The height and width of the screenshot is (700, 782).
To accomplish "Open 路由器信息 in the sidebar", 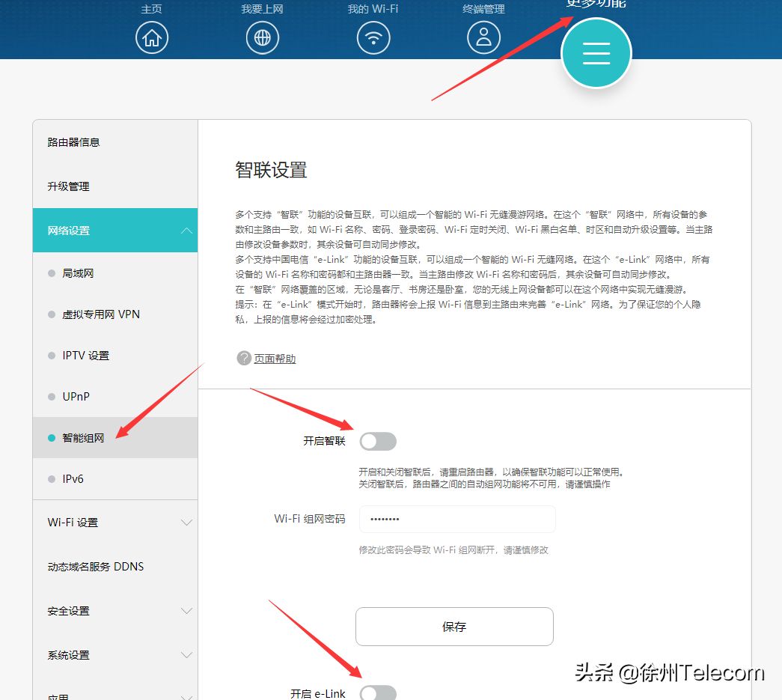I will (x=74, y=142).
